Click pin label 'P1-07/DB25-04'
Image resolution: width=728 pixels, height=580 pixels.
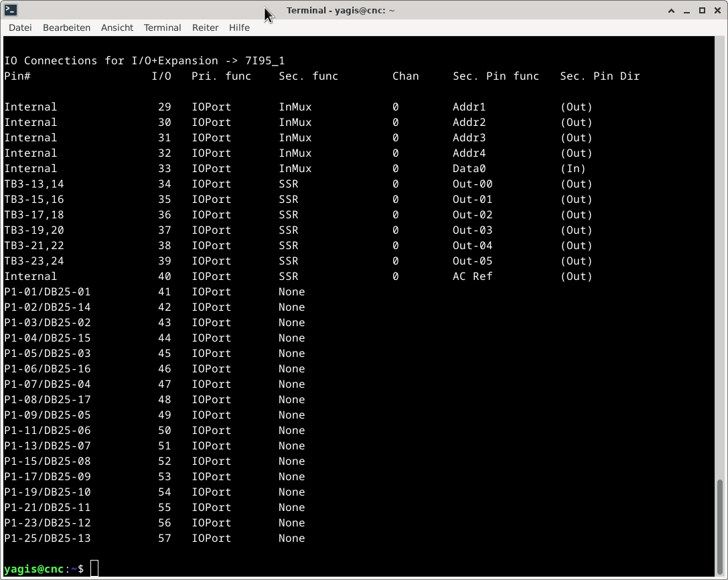tap(48, 384)
